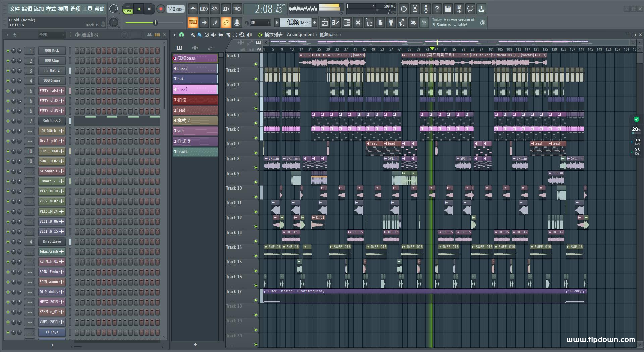The image size is (644, 352).
Task: Mute the Sub bass 2 channel
Action: [x=8, y=121]
